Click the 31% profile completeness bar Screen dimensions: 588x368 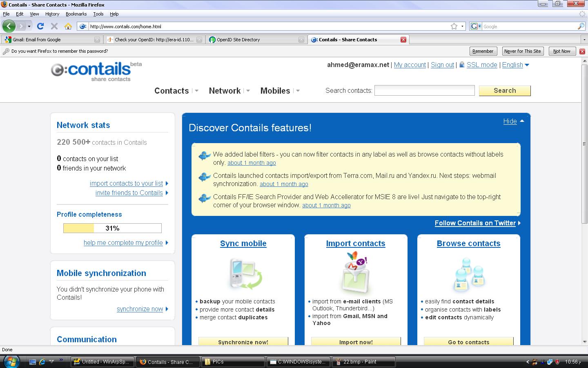point(112,228)
